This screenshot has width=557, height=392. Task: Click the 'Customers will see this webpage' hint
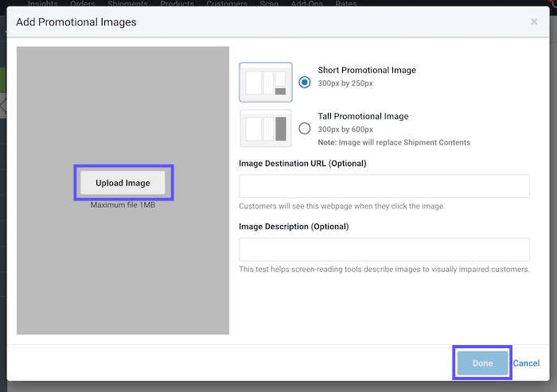(341, 206)
